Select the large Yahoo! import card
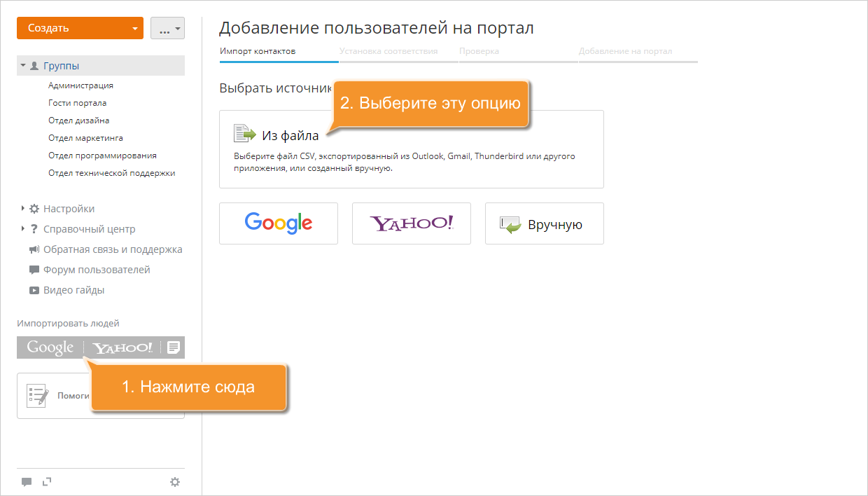The image size is (868, 496). coord(412,223)
